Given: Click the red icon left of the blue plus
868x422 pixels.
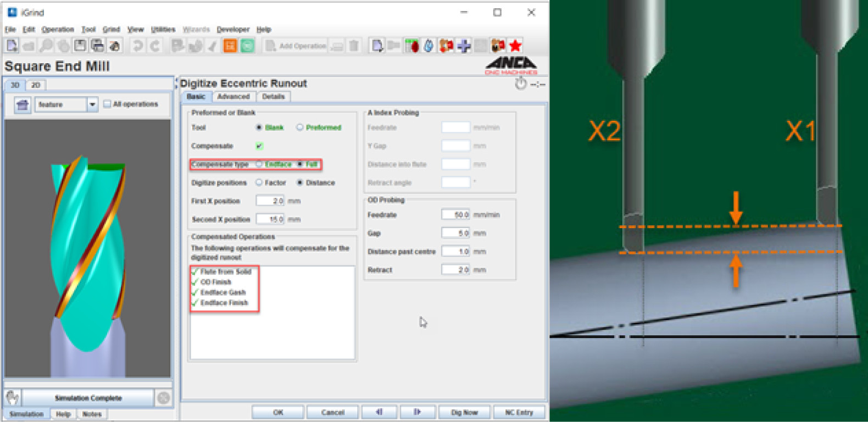Looking at the screenshot, I should pyautogui.click(x=446, y=46).
